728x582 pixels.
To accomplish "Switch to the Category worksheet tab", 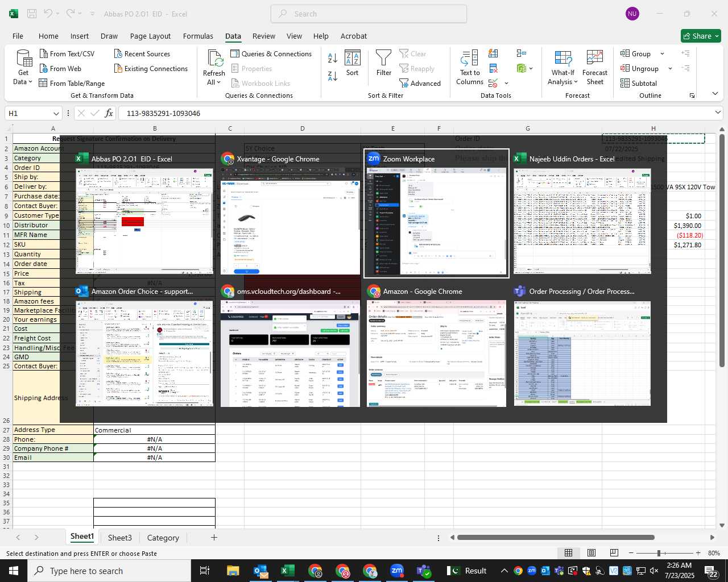I will (163, 537).
